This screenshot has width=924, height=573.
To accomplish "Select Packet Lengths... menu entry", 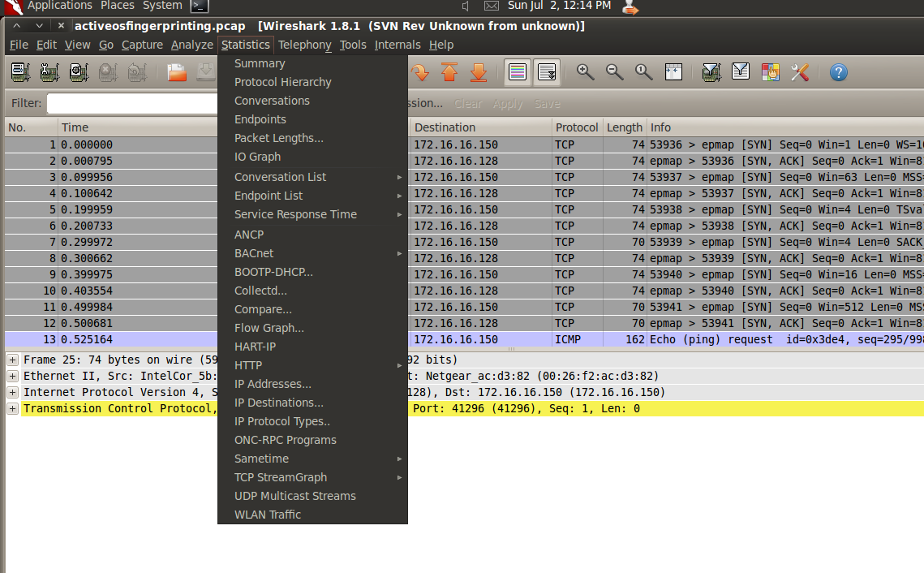I will (312, 138).
